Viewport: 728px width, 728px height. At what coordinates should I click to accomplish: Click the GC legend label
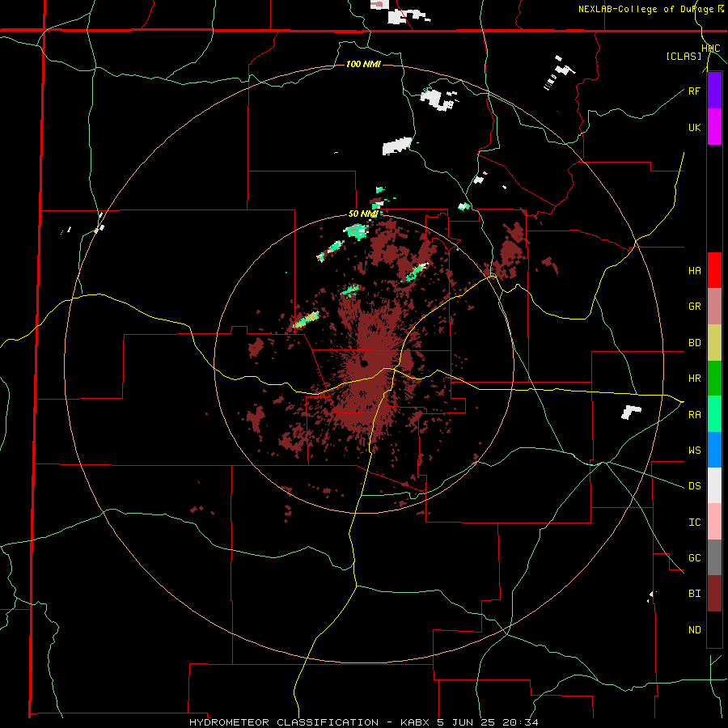tap(694, 557)
